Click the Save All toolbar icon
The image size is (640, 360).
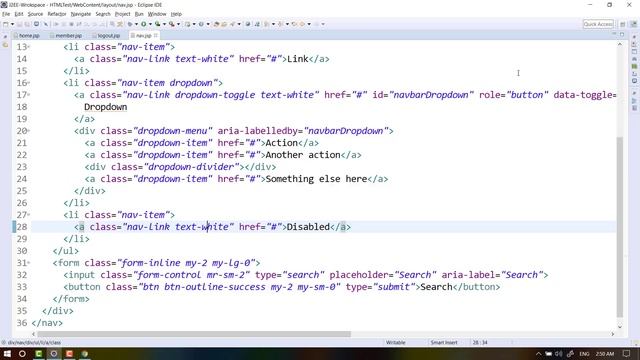tap(27, 24)
